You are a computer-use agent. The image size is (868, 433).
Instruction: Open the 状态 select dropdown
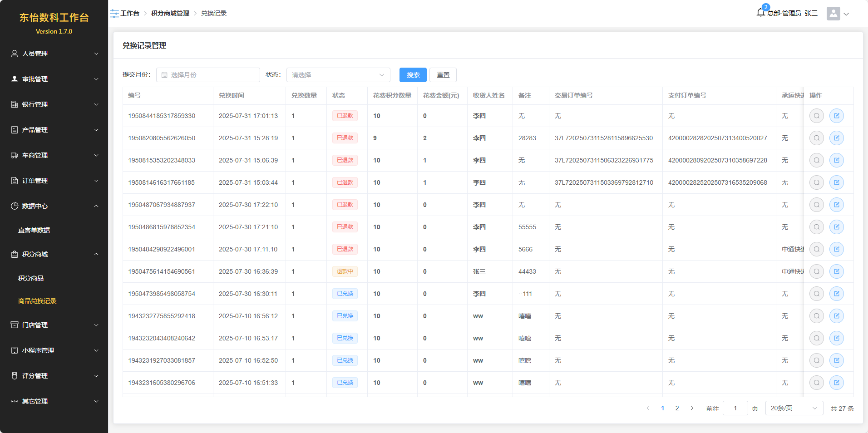tap(338, 75)
